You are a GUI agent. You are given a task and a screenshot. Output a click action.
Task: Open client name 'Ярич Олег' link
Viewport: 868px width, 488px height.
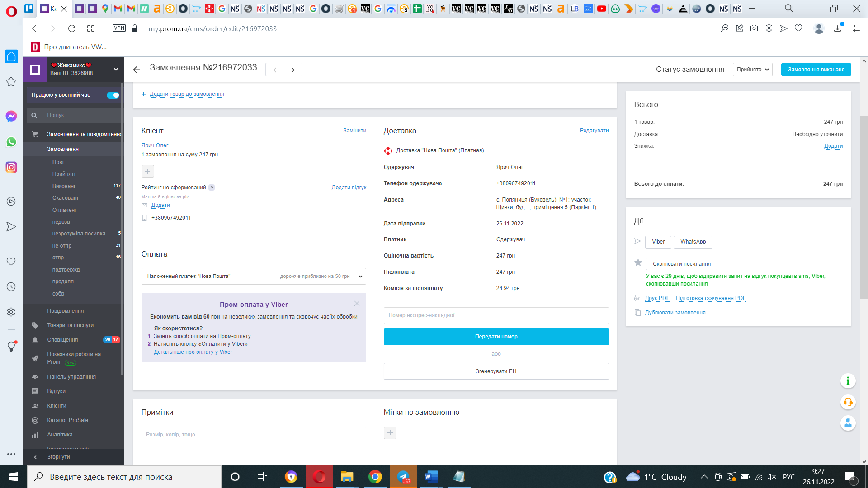155,145
